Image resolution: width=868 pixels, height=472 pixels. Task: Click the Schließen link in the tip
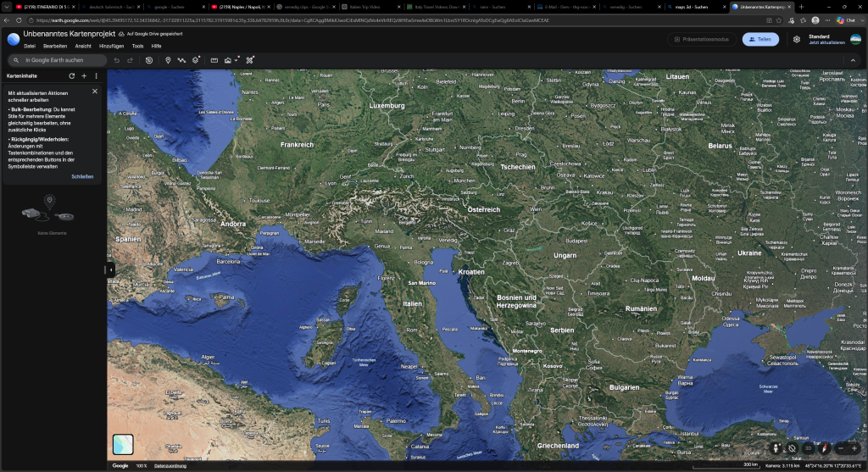82,176
